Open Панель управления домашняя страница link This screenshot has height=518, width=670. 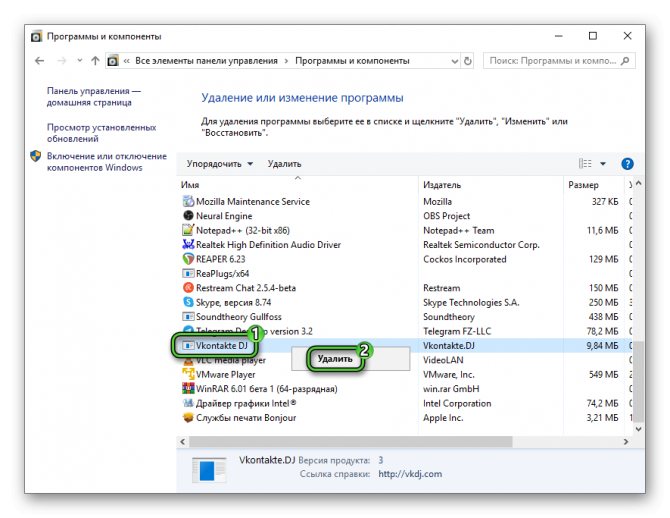[x=94, y=97]
